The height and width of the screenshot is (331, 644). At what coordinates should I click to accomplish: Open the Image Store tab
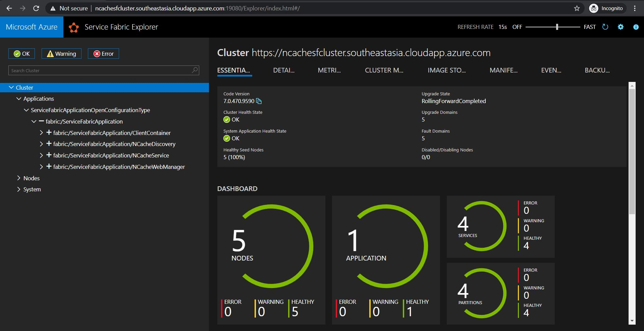click(x=446, y=70)
